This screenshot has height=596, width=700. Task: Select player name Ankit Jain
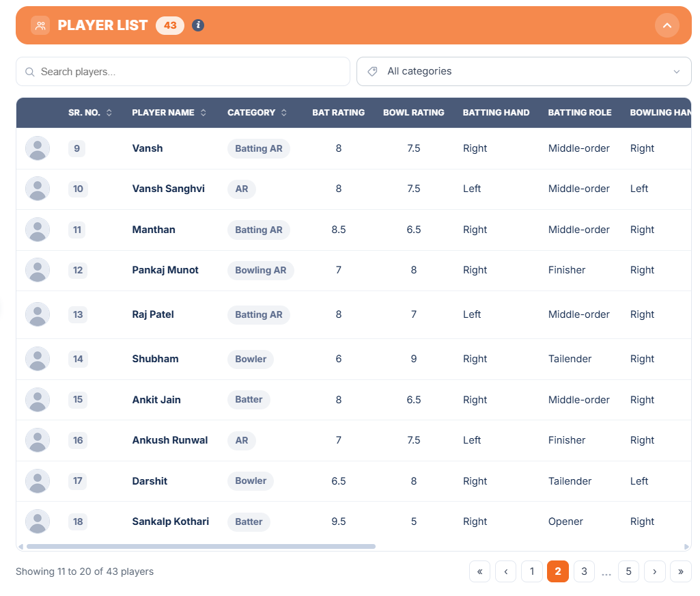pos(156,400)
